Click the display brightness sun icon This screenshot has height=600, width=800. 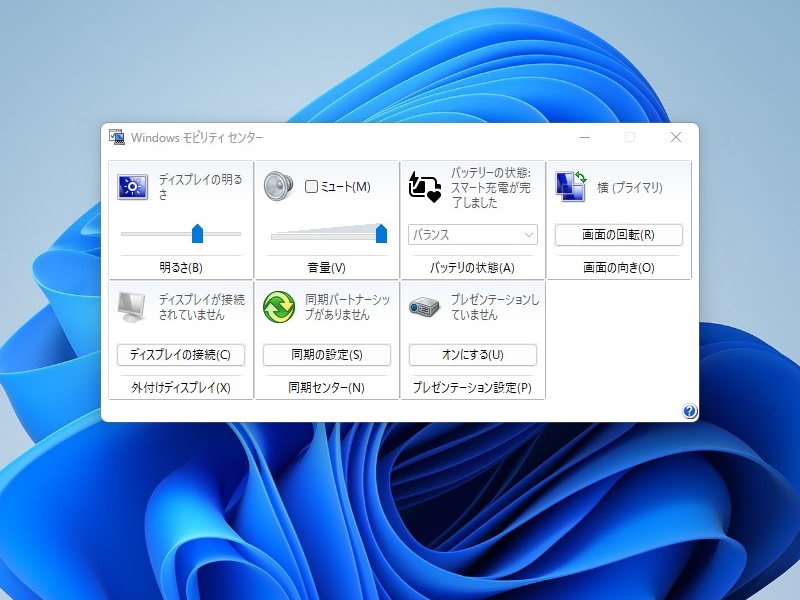[131, 188]
